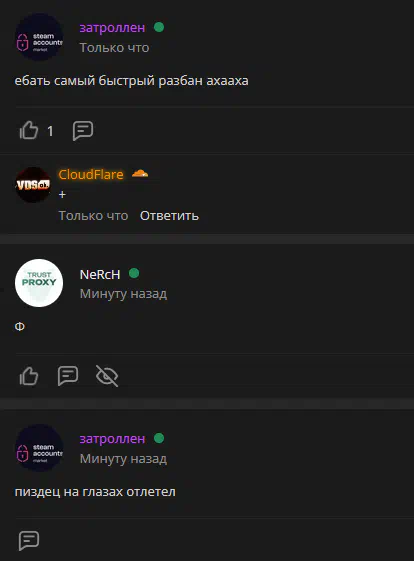Like NeRcH's post with the thumbs-up icon

pos(29,376)
